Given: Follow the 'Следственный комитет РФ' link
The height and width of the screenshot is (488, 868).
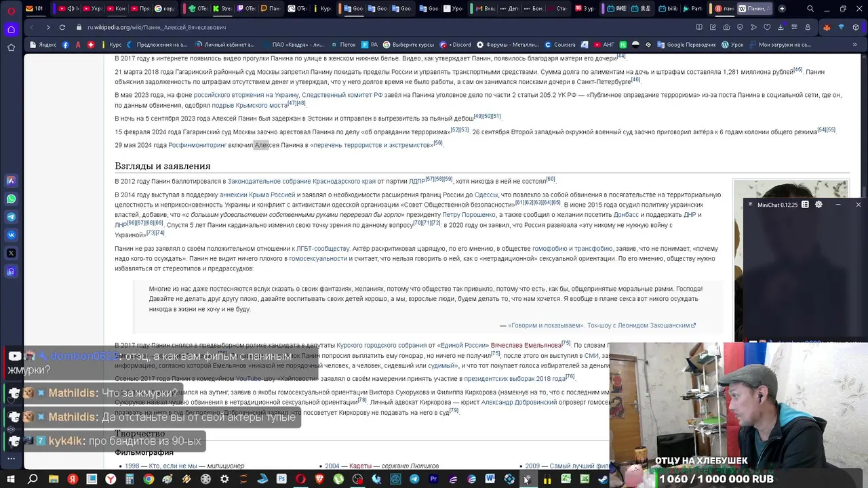Looking at the screenshot, I should 342,96.
